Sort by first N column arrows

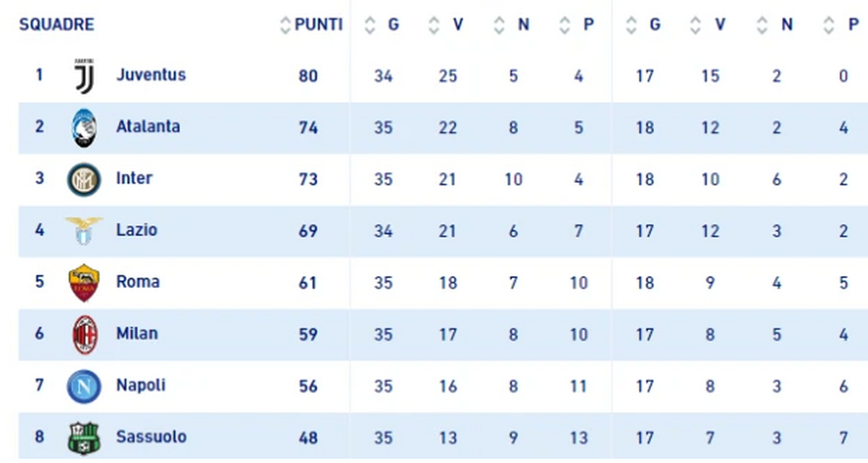point(499,25)
